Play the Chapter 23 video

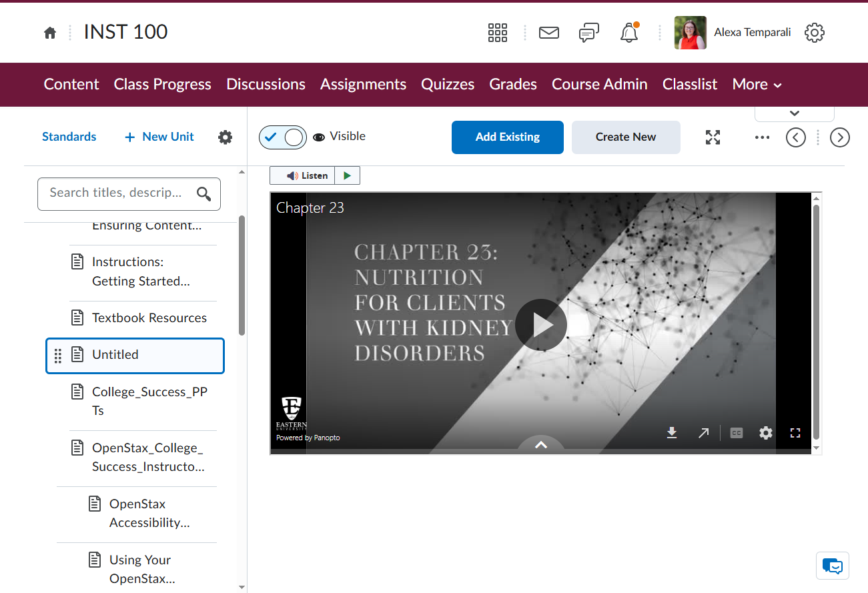541,325
